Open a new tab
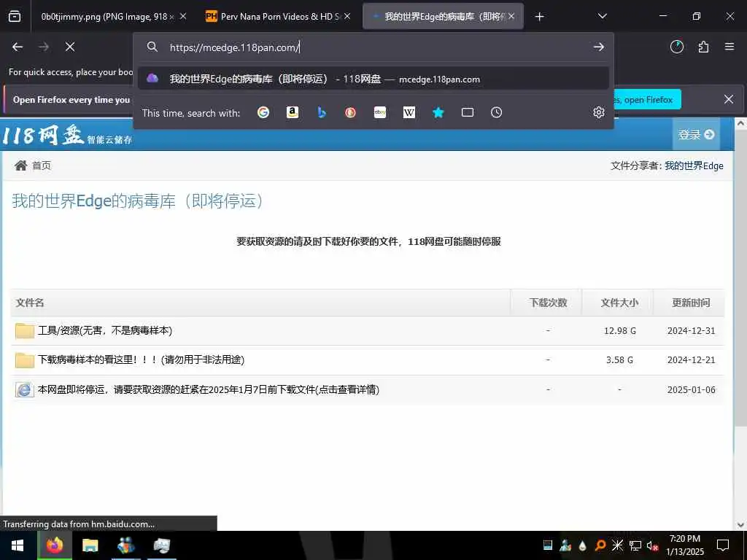The height and width of the screenshot is (560, 747). (x=539, y=17)
